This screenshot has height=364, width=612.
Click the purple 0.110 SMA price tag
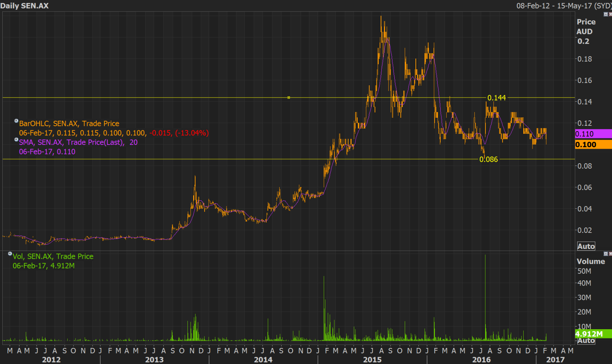pyautogui.click(x=593, y=134)
